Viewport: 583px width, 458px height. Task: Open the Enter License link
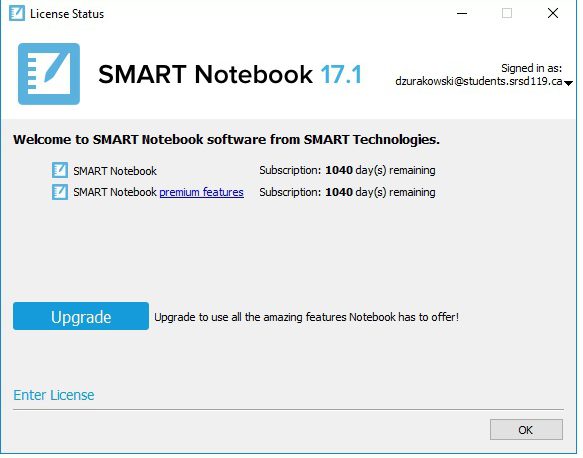pos(54,395)
